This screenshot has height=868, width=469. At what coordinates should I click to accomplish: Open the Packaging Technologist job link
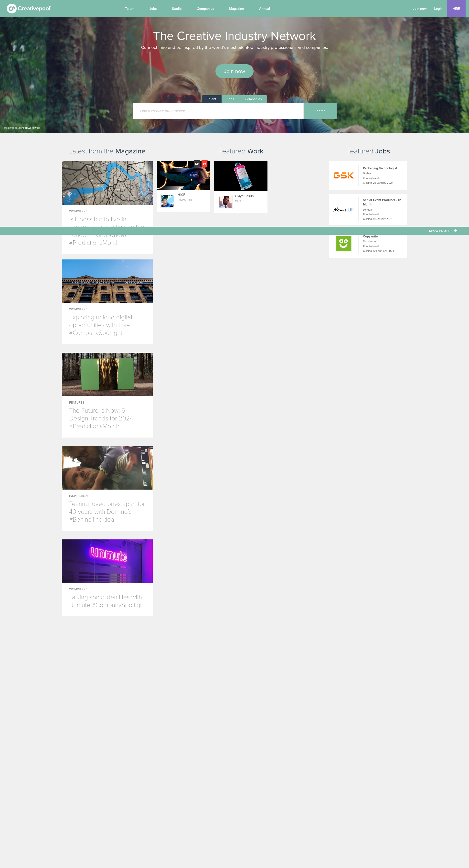(x=380, y=168)
